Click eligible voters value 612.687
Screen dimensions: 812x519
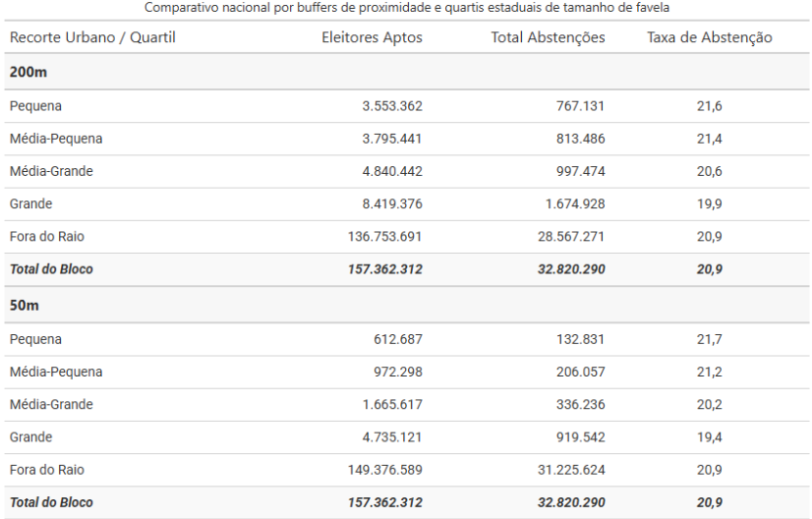tap(398, 339)
